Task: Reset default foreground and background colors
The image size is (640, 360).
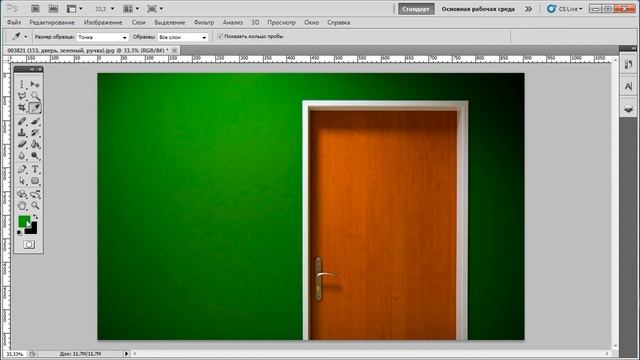Action: [20, 233]
